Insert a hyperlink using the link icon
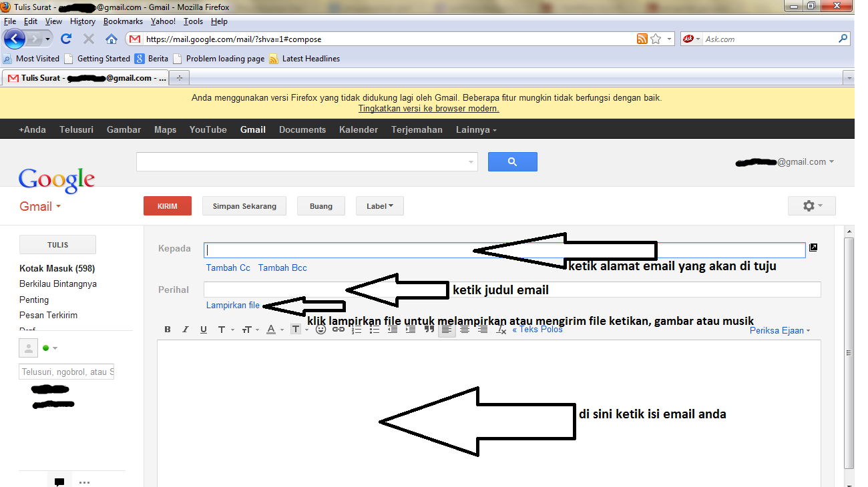868x487 pixels. (339, 330)
